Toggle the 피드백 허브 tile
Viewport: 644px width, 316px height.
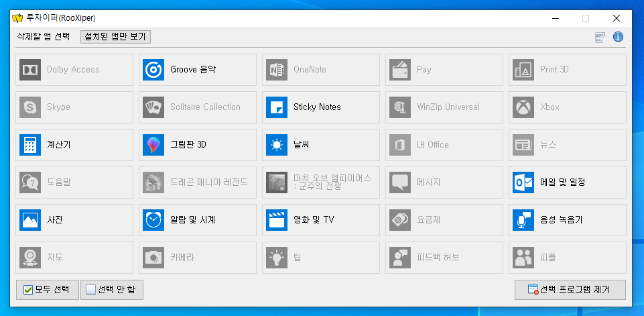[x=444, y=258]
